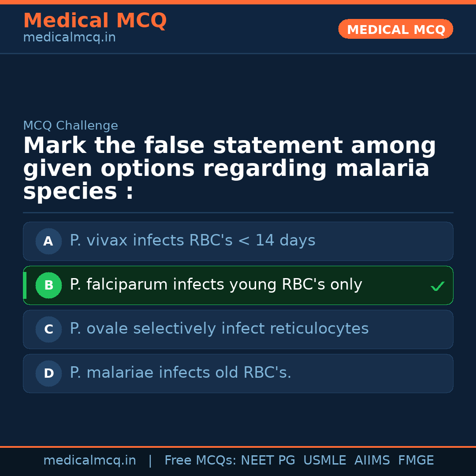
Task: Select the letter D option circle
Action: tap(48, 373)
